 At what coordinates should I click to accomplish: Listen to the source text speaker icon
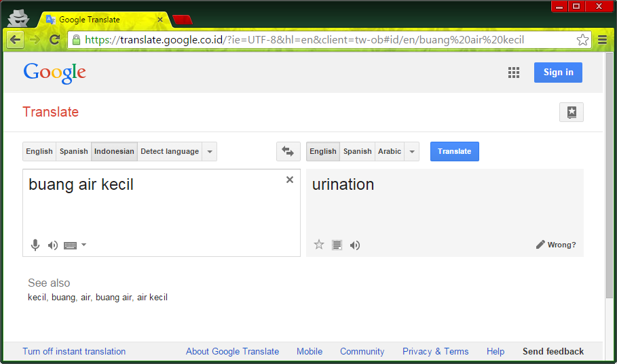[x=53, y=245]
